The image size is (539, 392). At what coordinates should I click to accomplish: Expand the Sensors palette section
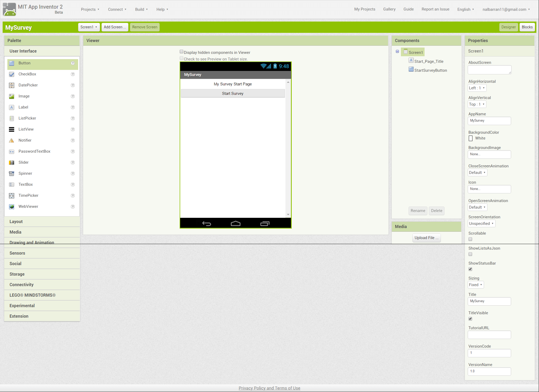point(17,253)
